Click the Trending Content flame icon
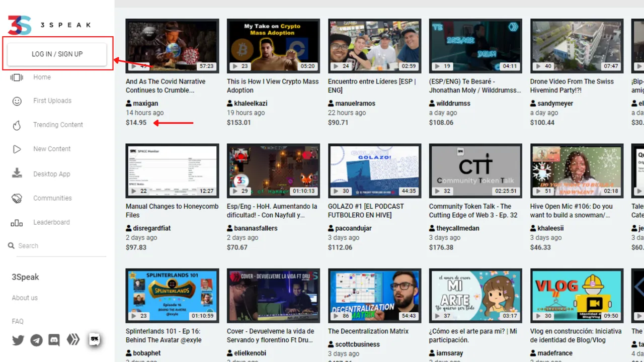Image resolution: width=644 pixels, height=362 pixels. 17,125
